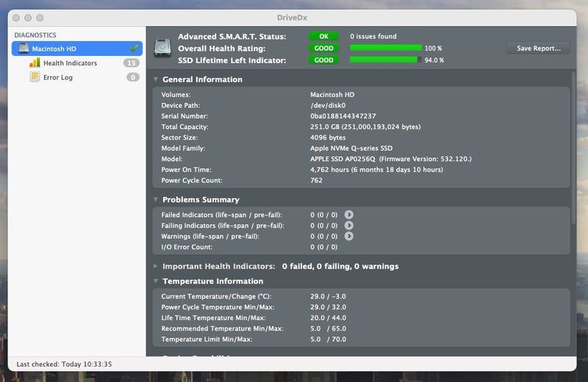Click Life Time Temperature value 20.0 / 44.0

(328, 317)
